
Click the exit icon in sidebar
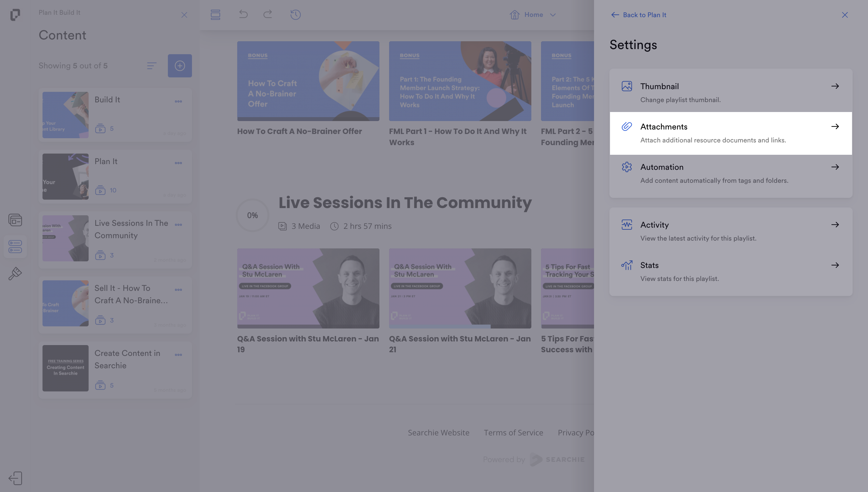15,478
